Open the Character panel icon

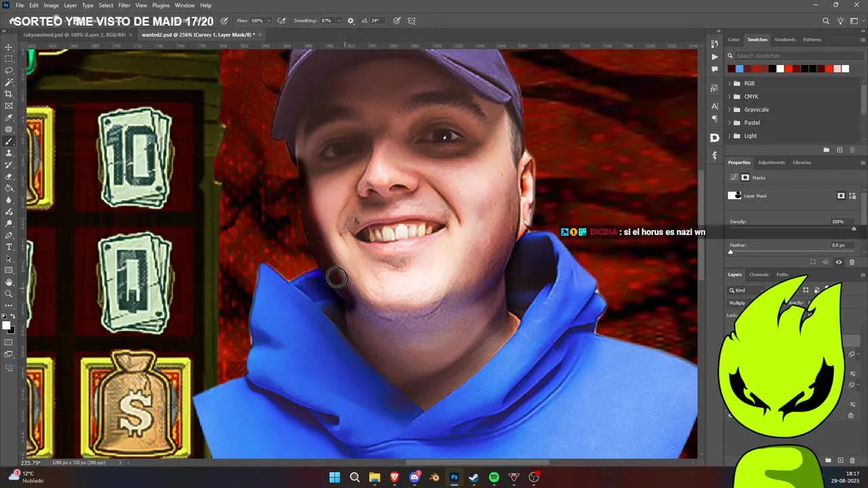[714, 106]
